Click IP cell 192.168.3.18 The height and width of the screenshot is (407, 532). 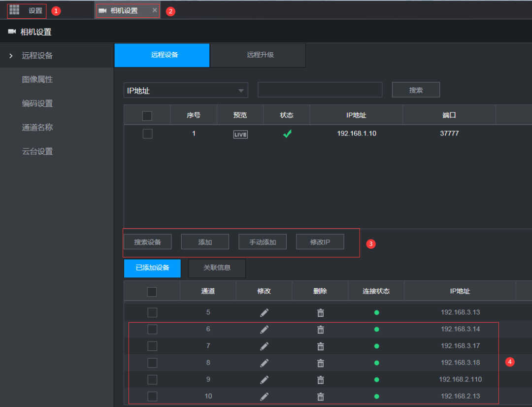461,363
